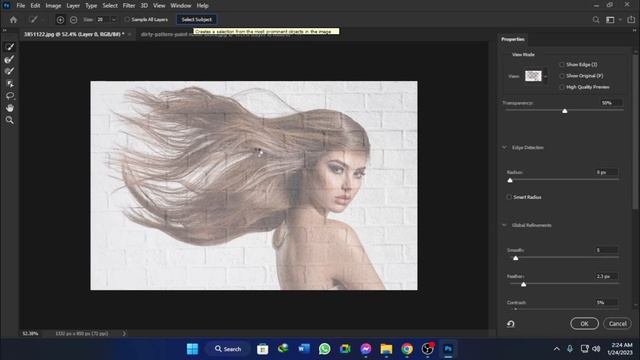
Task: Click the Share export icon
Action: (x=631, y=20)
